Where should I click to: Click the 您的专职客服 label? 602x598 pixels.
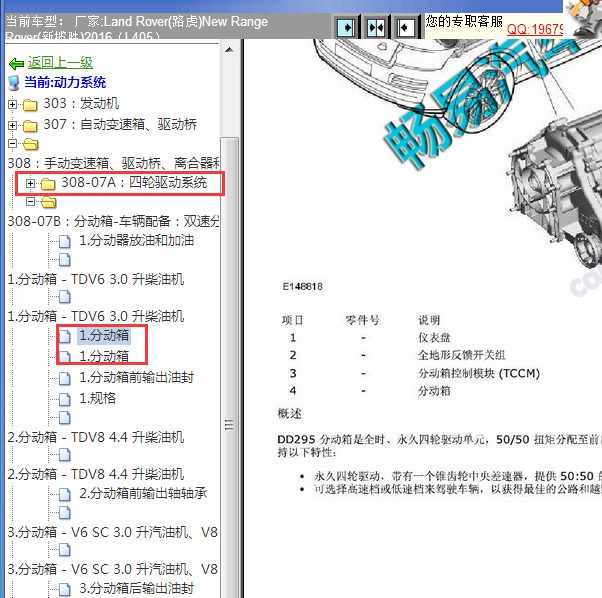click(x=464, y=21)
